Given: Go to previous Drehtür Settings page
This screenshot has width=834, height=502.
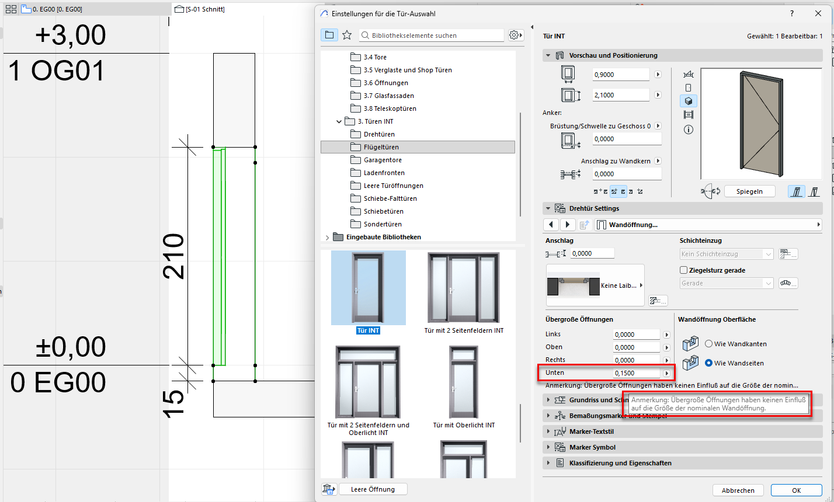Looking at the screenshot, I should coord(551,224).
